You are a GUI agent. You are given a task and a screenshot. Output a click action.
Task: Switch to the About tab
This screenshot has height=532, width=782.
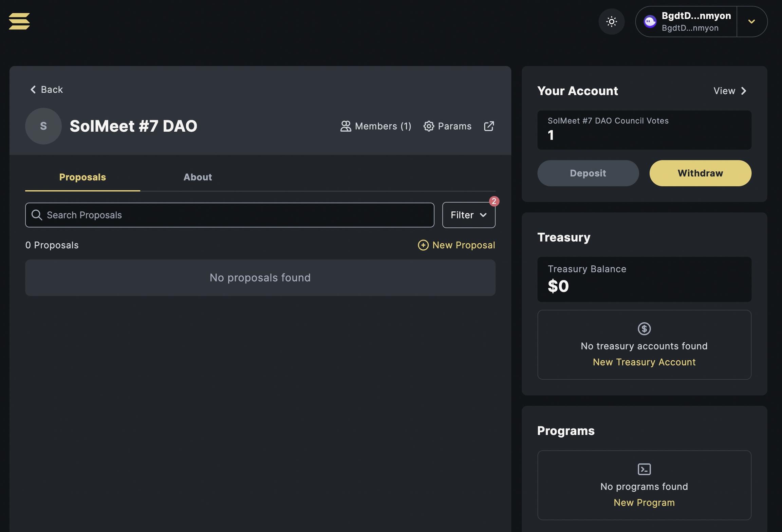(x=198, y=177)
